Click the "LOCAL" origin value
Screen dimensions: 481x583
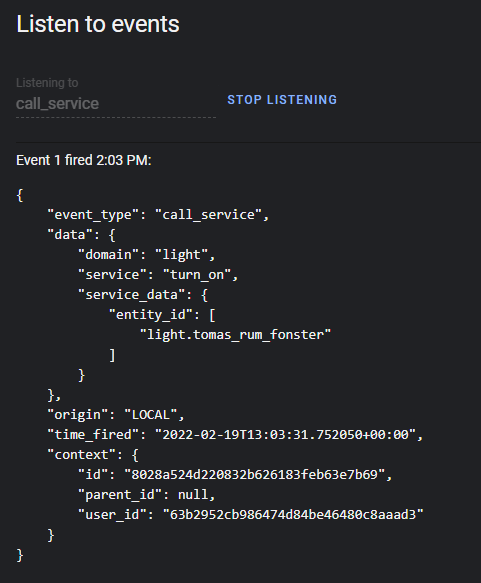coord(151,415)
